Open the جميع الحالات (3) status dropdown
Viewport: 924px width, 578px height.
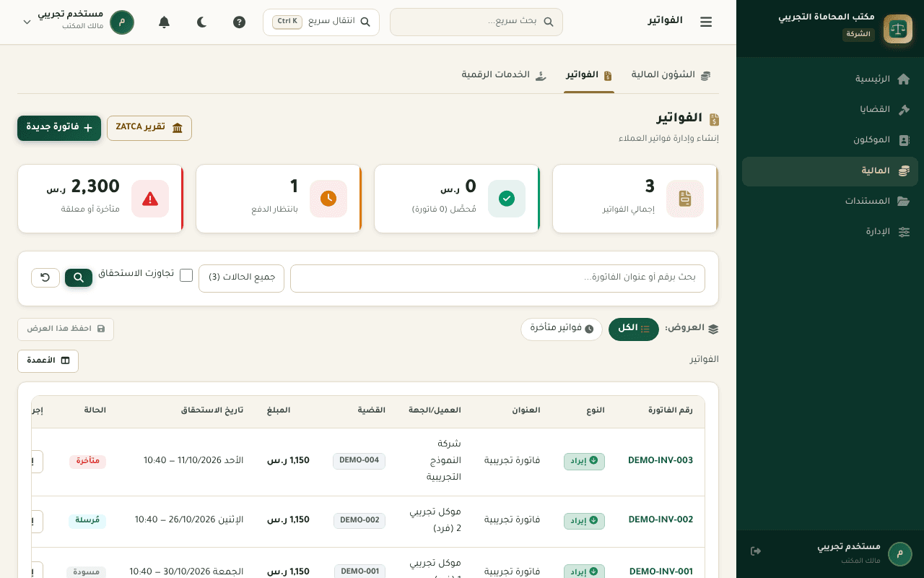tap(241, 278)
